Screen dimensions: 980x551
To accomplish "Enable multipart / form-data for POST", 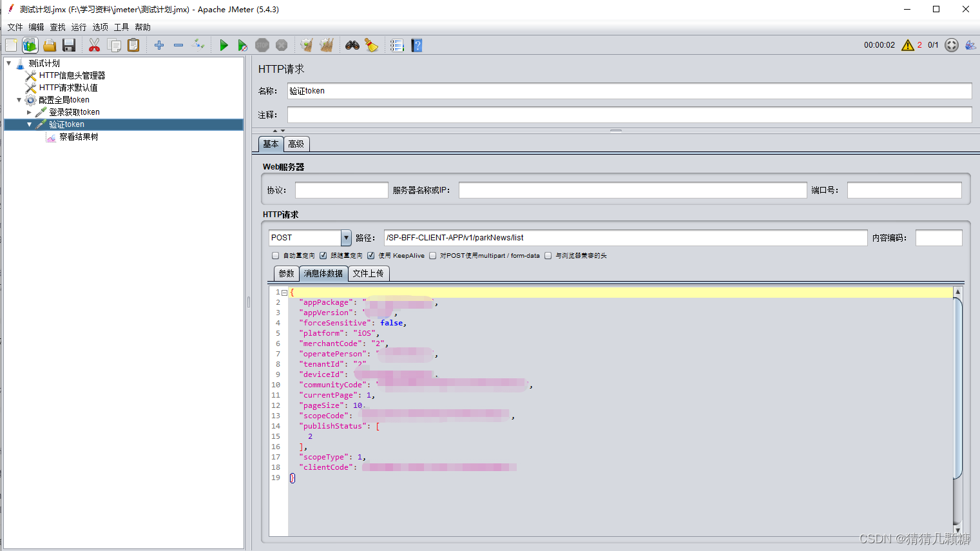I will [x=433, y=256].
